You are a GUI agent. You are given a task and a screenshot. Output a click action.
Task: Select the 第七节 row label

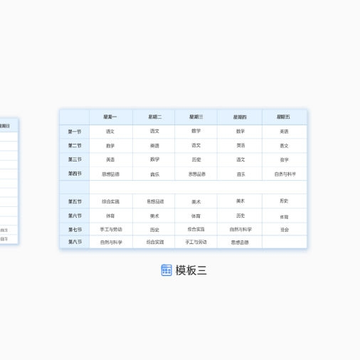tap(75, 230)
